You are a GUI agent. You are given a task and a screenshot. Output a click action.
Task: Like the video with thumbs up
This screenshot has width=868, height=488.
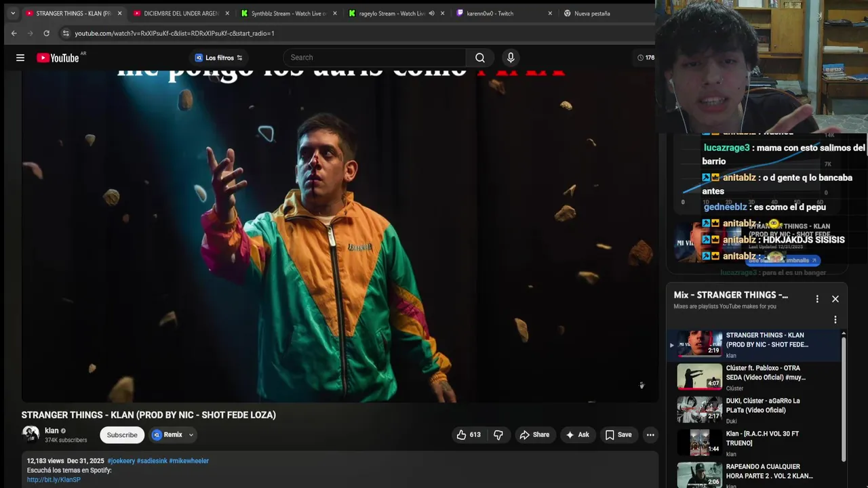pyautogui.click(x=469, y=435)
